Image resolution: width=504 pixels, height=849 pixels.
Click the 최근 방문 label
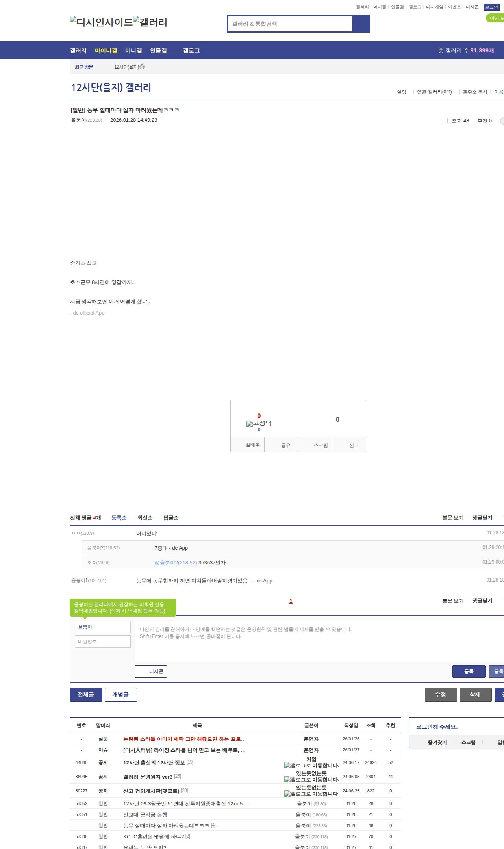[x=84, y=67]
